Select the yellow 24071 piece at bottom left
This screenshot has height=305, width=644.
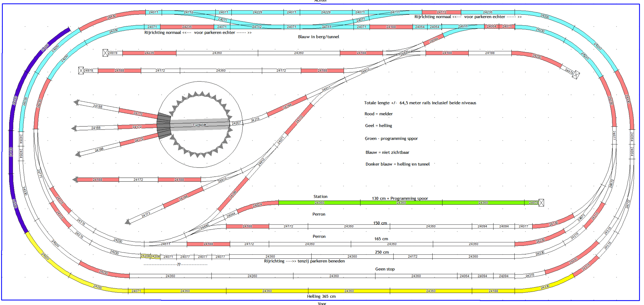(x=136, y=291)
